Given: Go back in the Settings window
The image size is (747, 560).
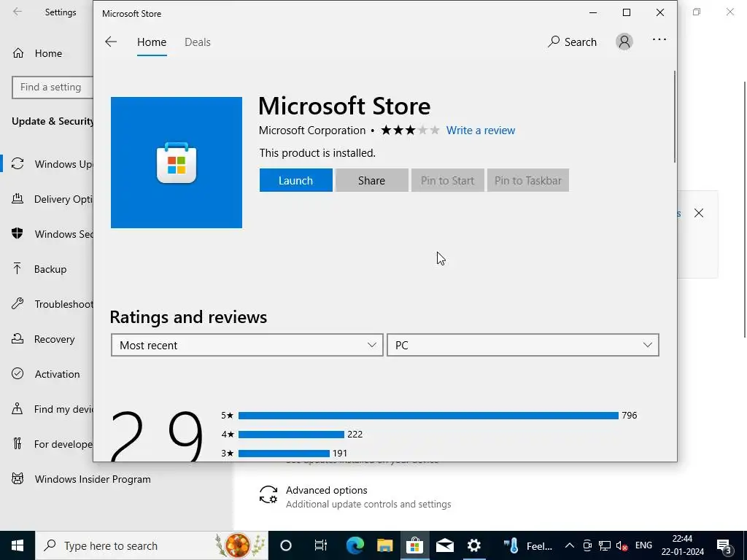Looking at the screenshot, I should 18,12.
